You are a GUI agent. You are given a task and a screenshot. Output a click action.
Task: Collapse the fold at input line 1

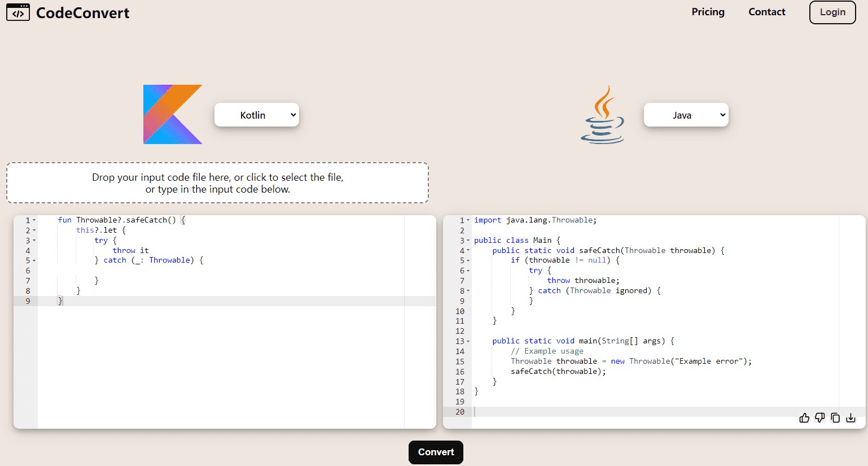pyautogui.click(x=34, y=220)
